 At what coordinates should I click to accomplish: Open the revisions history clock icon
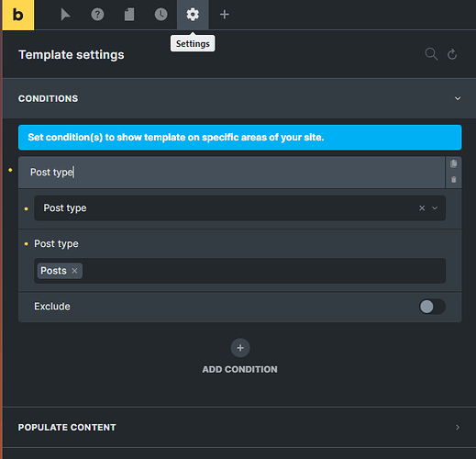click(x=161, y=15)
